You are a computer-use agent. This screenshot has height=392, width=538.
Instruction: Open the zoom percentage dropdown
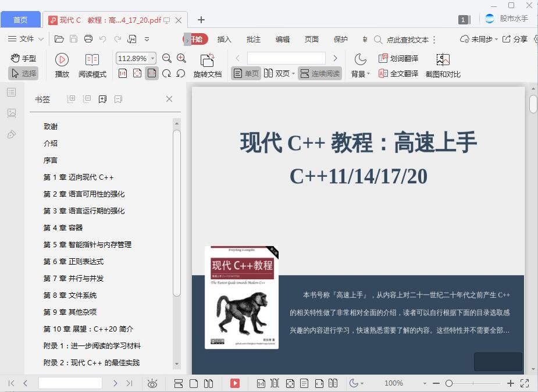coord(137,58)
